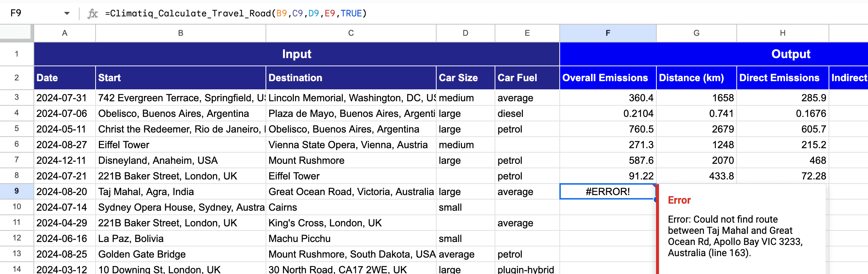Select the row 9 header
Viewport: 868px width, 274px height.
[16, 191]
